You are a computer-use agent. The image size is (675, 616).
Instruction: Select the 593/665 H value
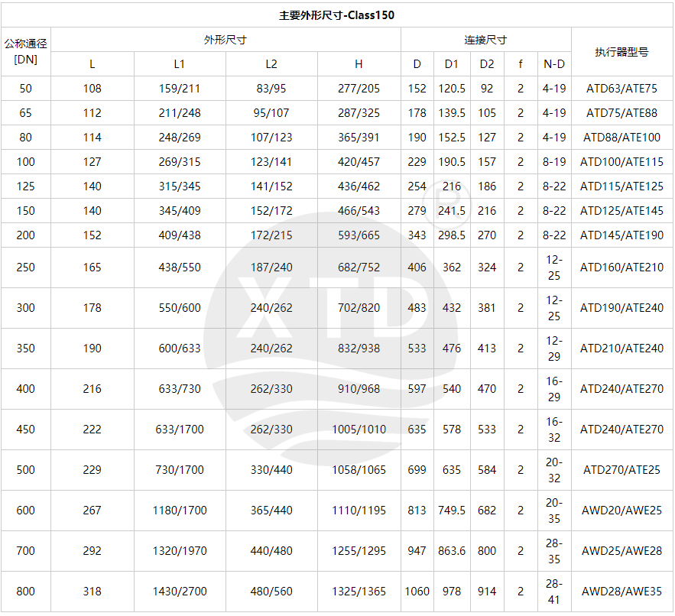click(359, 235)
